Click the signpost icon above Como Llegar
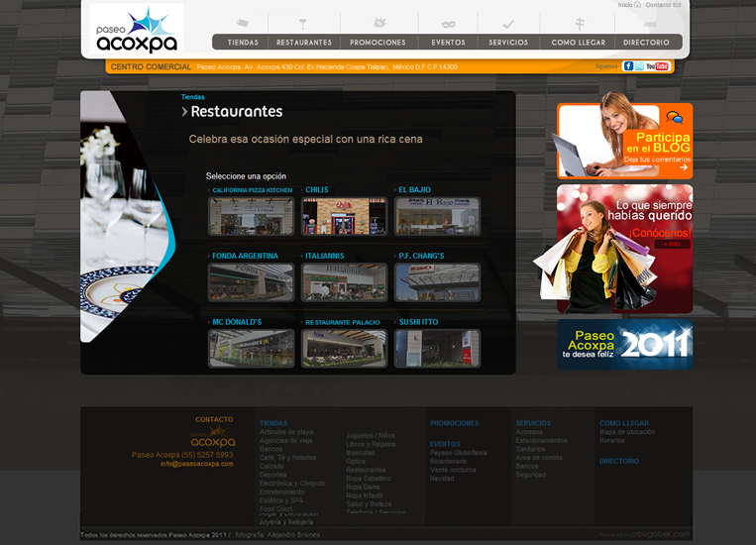This screenshot has width=756, height=545. [580, 23]
